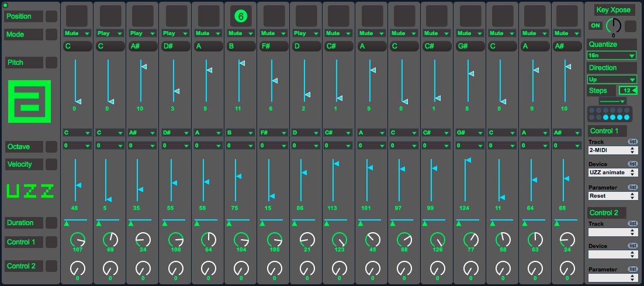Toggle the Key Xpose ON switch

click(x=595, y=26)
